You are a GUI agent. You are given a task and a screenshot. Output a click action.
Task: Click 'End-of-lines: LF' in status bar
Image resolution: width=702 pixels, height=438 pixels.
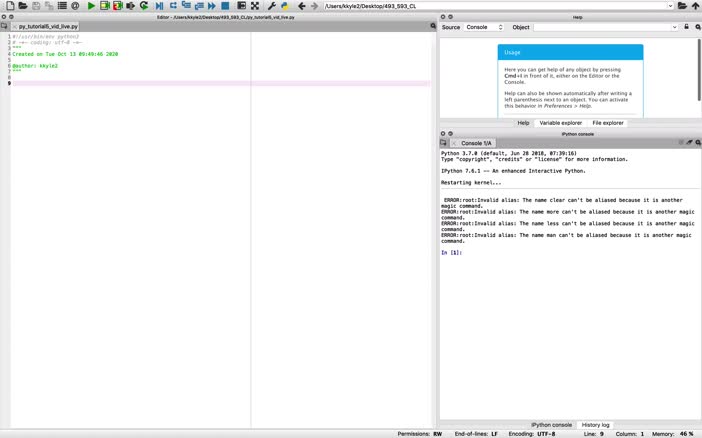(x=476, y=434)
